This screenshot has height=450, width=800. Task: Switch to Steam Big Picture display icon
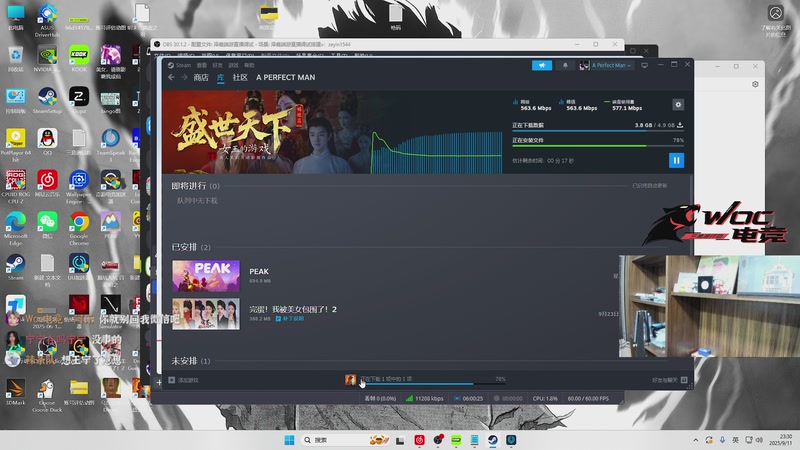[644, 65]
